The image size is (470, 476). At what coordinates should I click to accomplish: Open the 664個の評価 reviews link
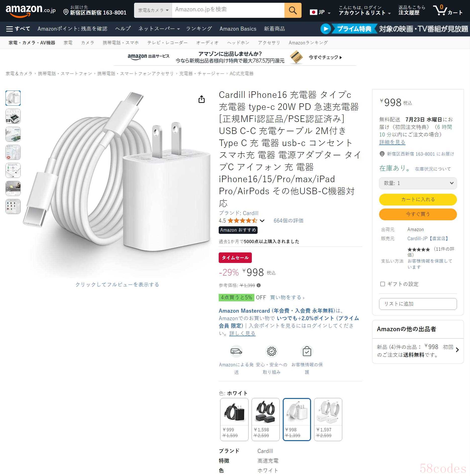pyautogui.click(x=288, y=221)
